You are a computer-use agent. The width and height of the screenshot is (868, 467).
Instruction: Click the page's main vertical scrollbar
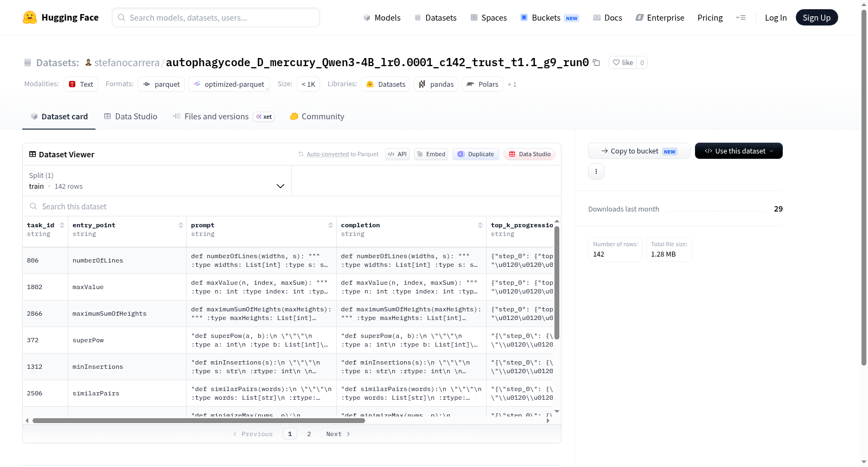coord(864,187)
